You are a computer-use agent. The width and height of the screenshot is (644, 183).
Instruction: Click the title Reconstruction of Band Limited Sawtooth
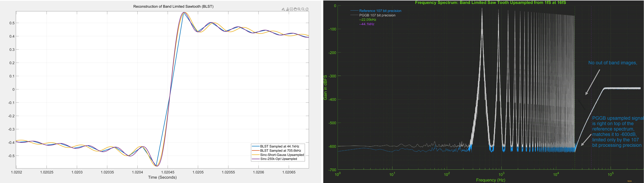click(x=173, y=6)
